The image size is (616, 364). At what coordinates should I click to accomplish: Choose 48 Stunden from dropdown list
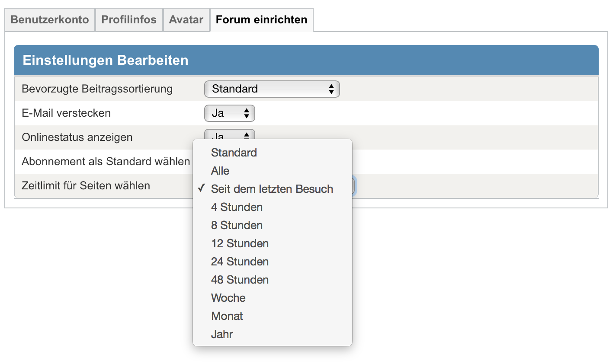[x=240, y=280]
